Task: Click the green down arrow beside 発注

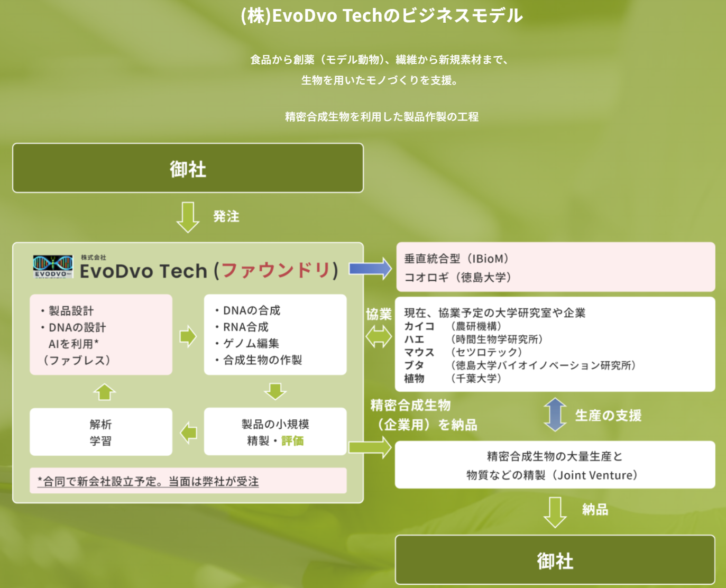Action: pyautogui.click(x=188, y=217)
